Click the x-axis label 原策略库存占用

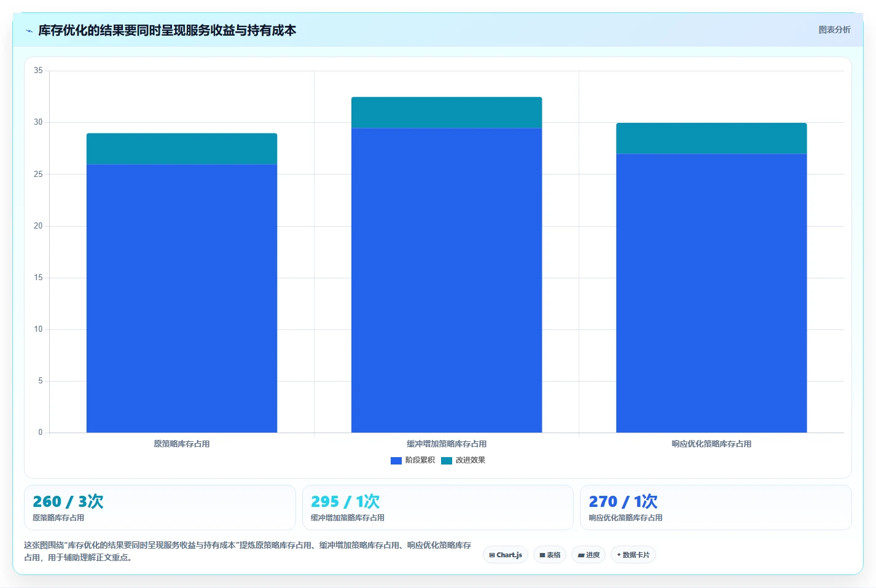(182, 444)
